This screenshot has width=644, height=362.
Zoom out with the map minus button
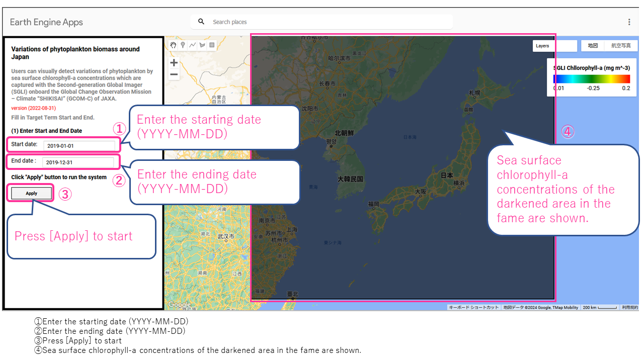coord(174,74)
